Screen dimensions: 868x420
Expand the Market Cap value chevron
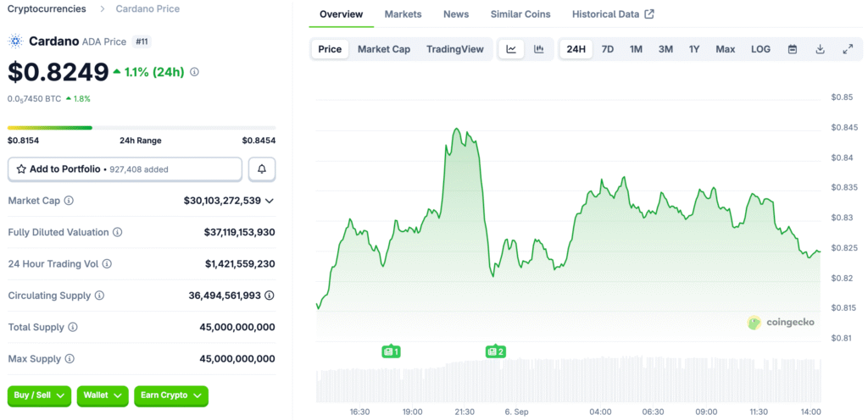pyautogui.click(x=270, y=201)
